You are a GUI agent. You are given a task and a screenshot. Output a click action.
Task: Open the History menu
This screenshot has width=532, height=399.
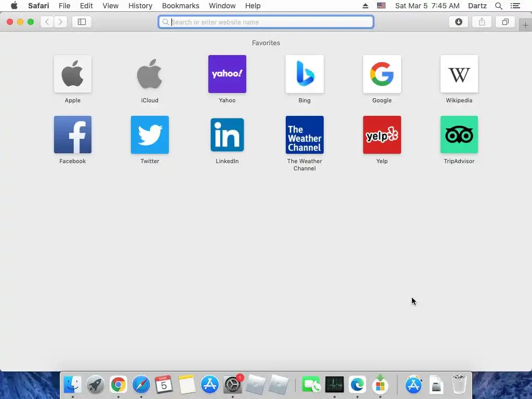140,6
